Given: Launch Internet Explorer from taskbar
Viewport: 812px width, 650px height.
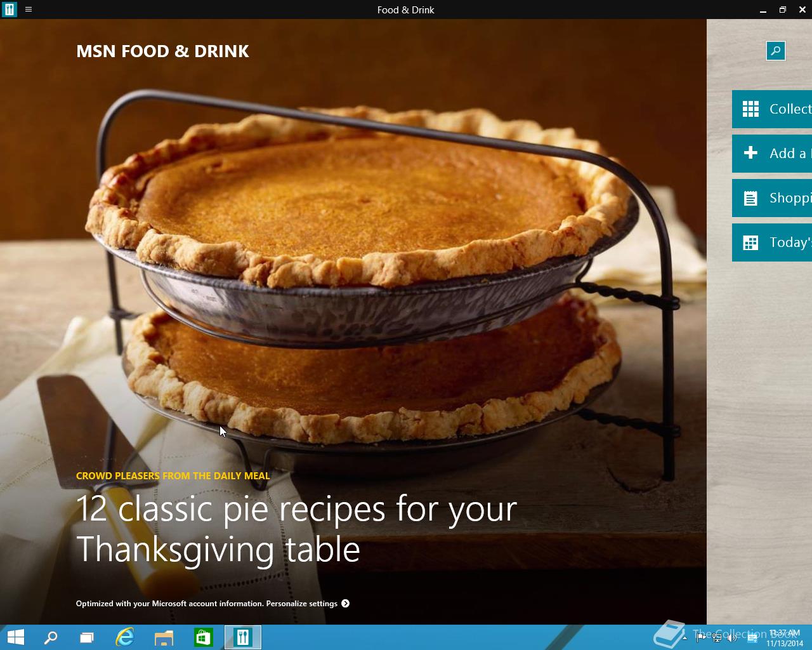Looking at the screenshot, I should pyautogui.click(x=125, y=637).
